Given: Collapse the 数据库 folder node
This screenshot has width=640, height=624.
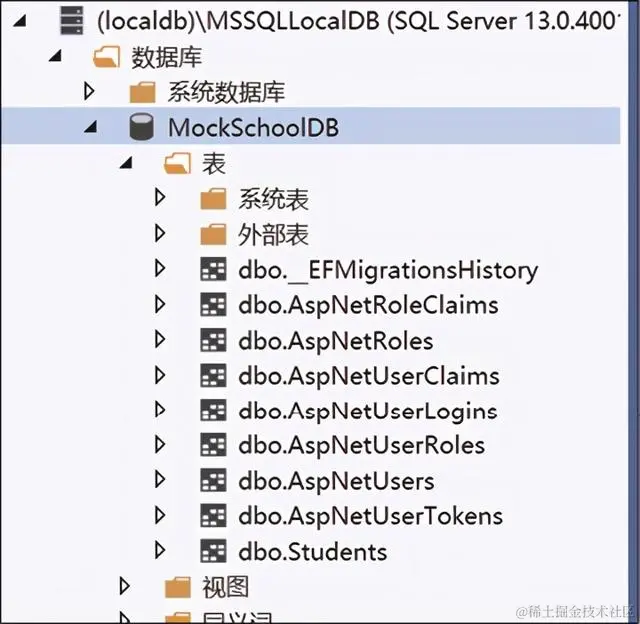Looking at the screenshot, I should click(55, 56).
